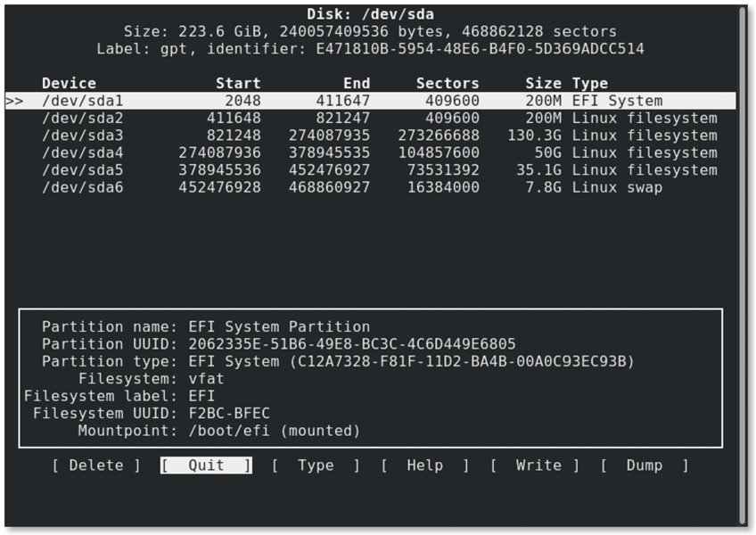The width and height of the screenshot is (756, 535).
Task: Select the Dump menu option
Action: coord(645,465)
